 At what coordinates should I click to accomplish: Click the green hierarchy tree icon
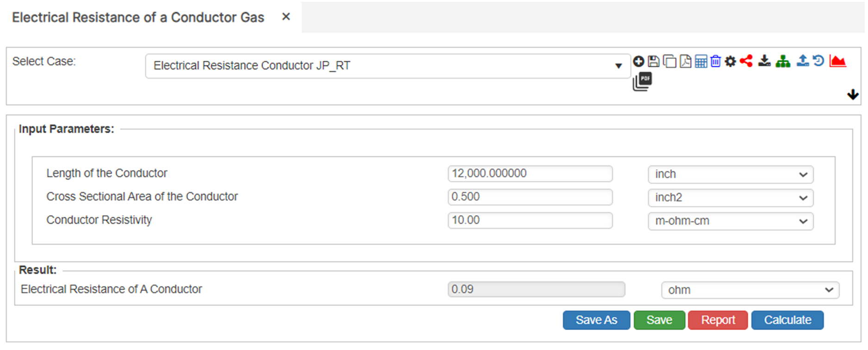(783, 61)
